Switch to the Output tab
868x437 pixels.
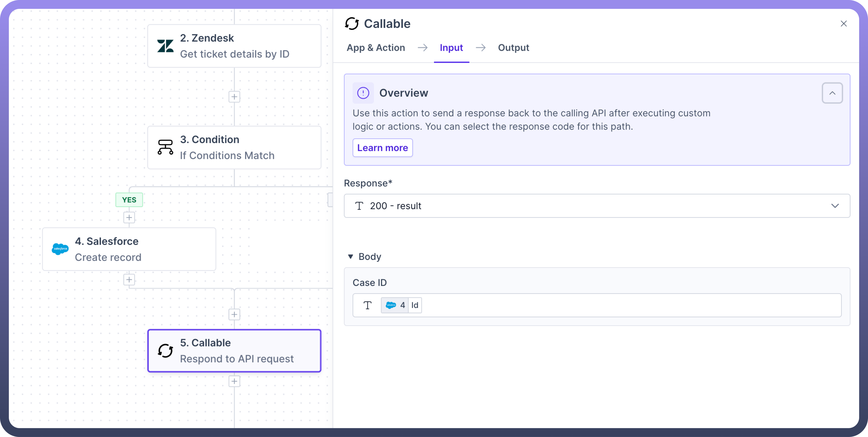513,48
